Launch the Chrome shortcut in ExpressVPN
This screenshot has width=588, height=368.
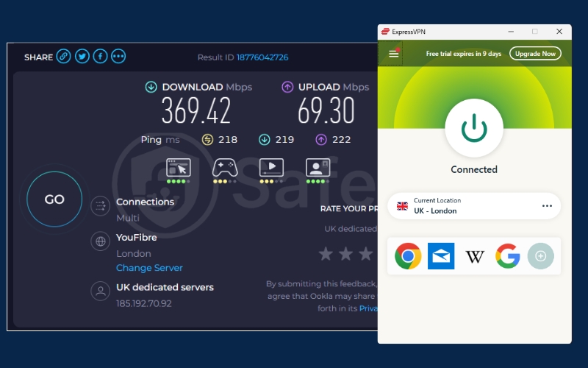[408, 256]
